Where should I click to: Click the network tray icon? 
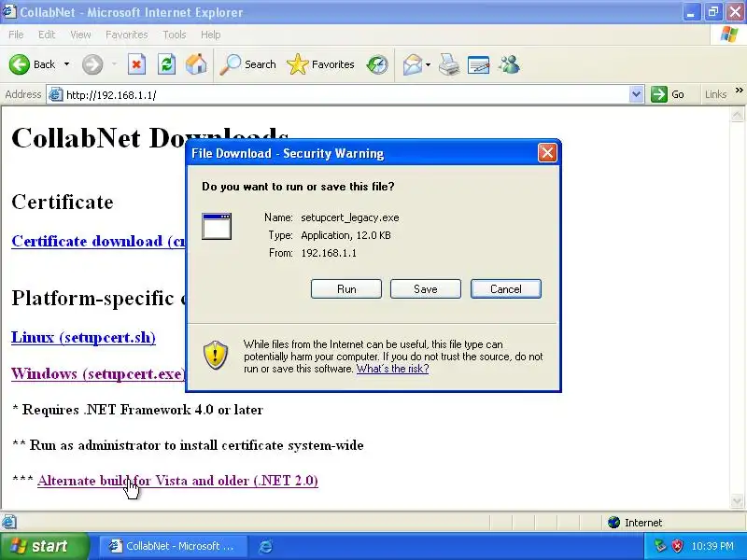point(660,546)
